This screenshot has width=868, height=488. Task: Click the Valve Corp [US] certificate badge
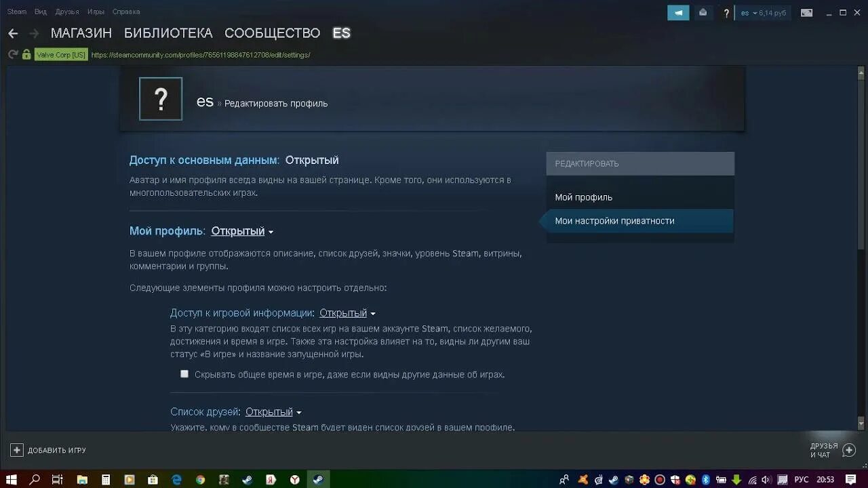[61, 55]
